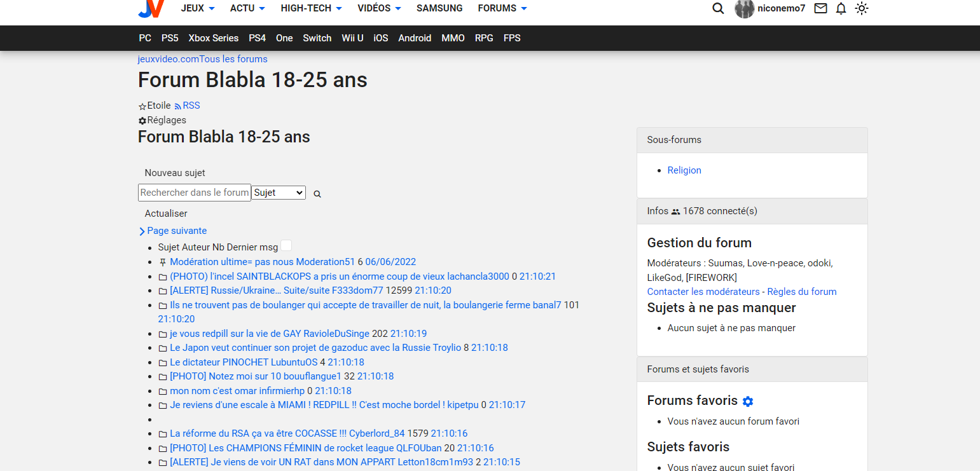Go to Page suivante

click(176, 231)
